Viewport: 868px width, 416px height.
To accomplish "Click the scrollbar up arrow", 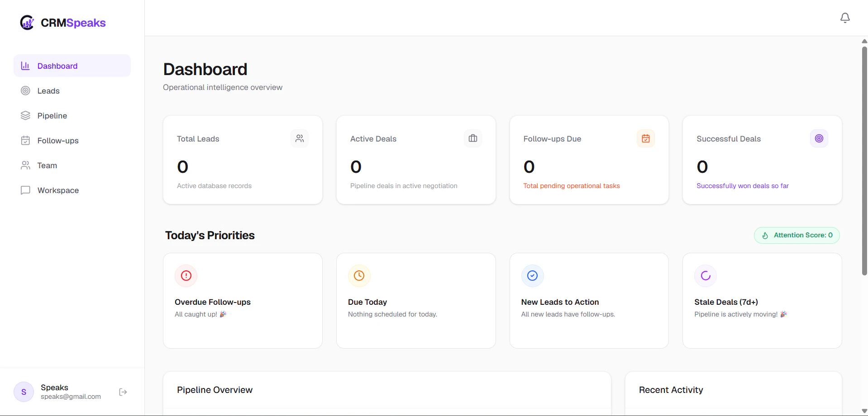I will point(864,41).
